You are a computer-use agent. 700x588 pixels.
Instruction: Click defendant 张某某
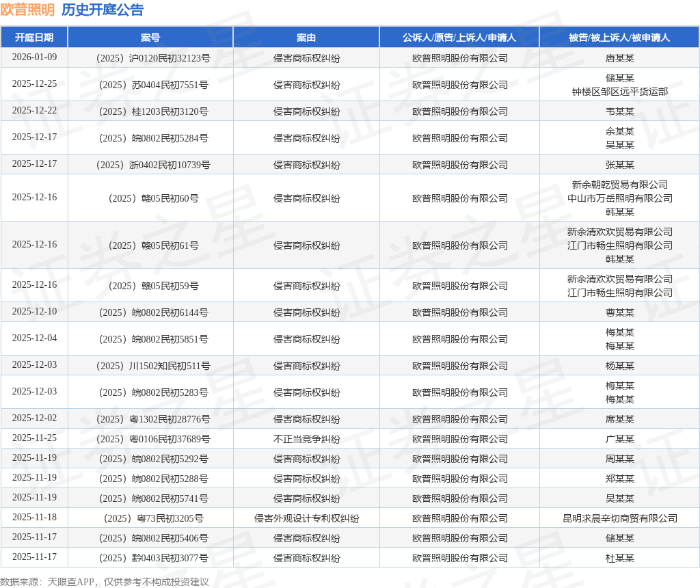(619, 165)
